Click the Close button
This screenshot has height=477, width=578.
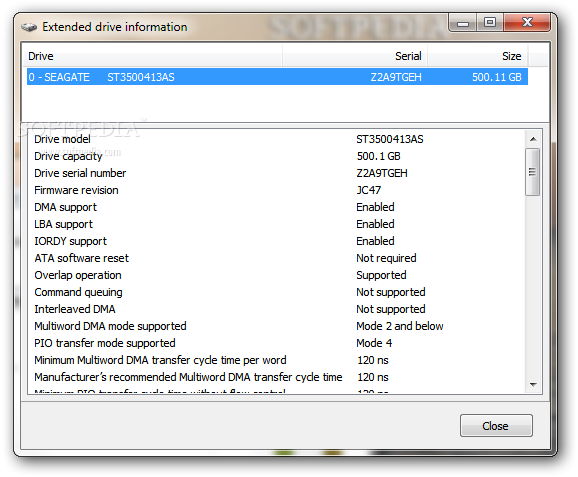[496, 426]
